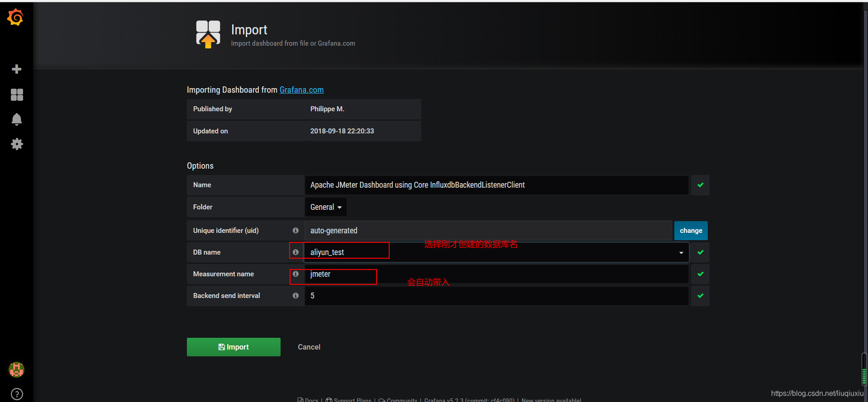
Task: Show info icon for DB name
Action: (x=296, y=252)
